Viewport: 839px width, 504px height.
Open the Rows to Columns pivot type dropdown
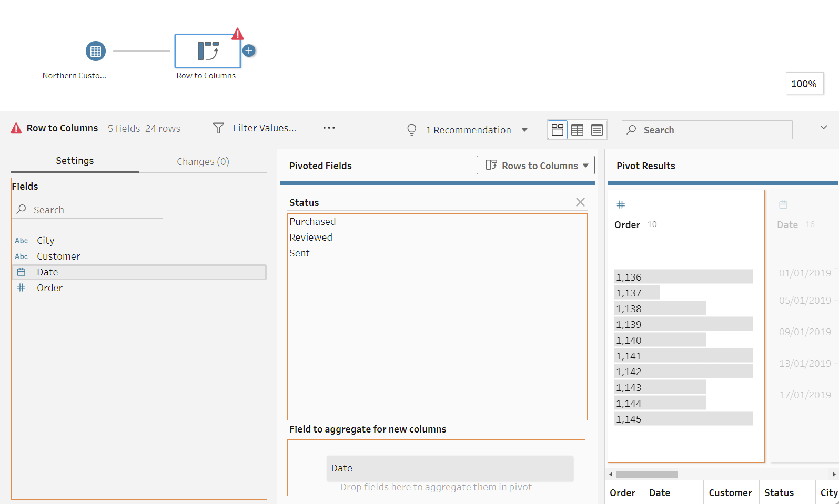tap(535, 165)
